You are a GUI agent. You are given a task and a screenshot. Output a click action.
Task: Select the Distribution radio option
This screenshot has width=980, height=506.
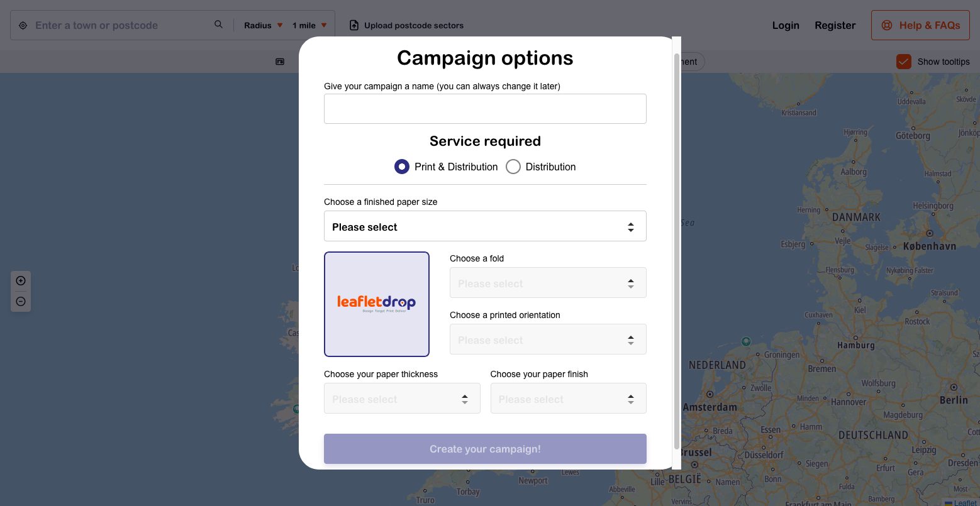click(x=513, y=167)
